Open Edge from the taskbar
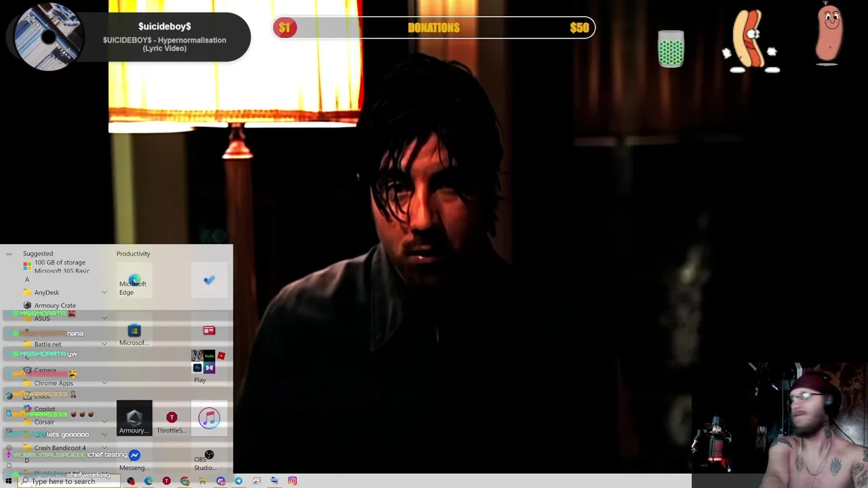This screenshot has width=868, height=488. (149, 481)
